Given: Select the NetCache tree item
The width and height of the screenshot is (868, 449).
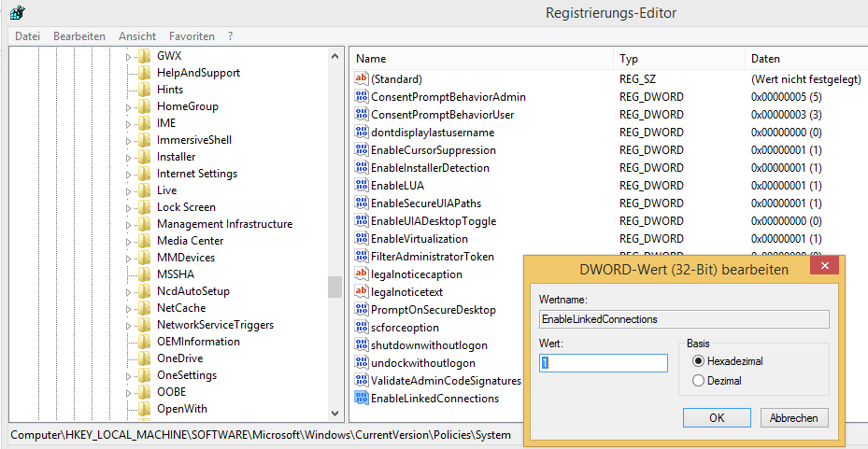Looking at the screenshot, I should click(x=181, y=308).
